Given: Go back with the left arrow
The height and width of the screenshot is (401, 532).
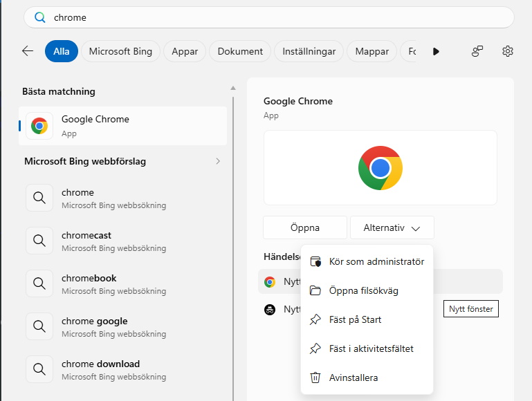Looking at the screenshot, I should [x=28, y=51].
